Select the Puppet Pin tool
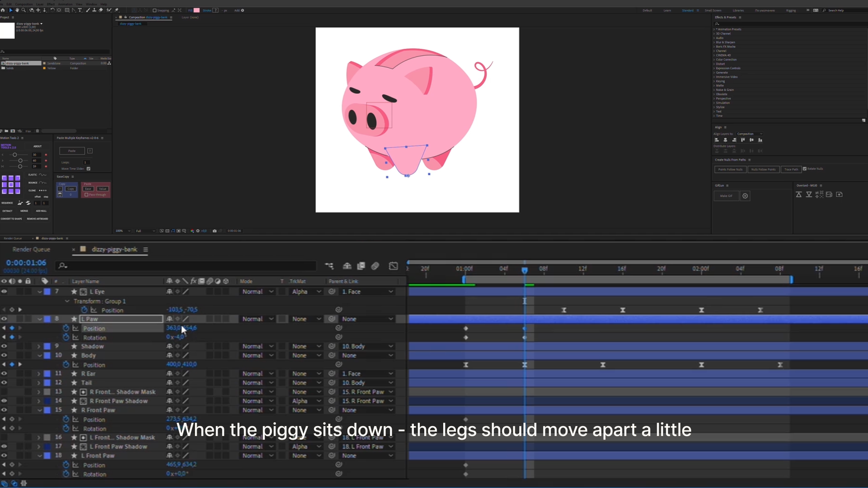The width and height of the screenshot is (868, 488). pyautogui.click(x=117, y=10)
